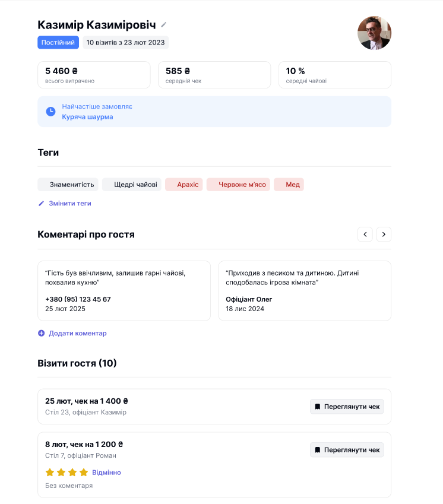The height and width of the screenshot is (504, 443).
Task: Open the guest's profile photo
Action: (374, 33)
